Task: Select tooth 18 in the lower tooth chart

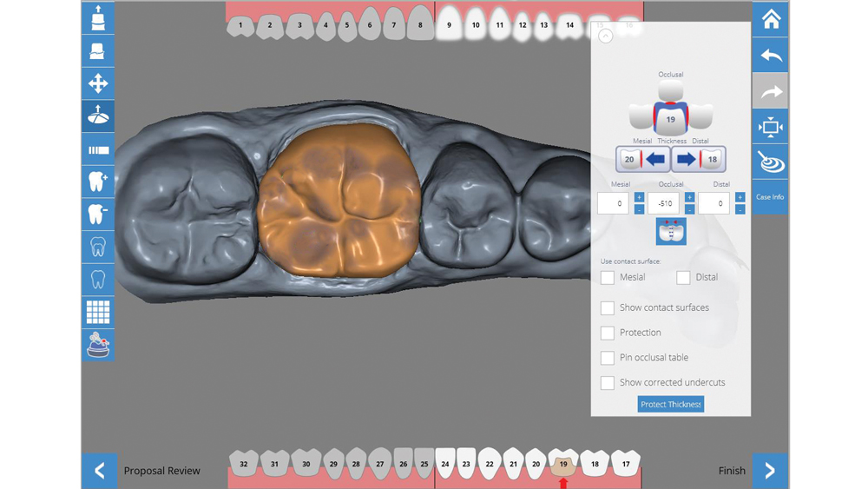Action: [595, 462]
